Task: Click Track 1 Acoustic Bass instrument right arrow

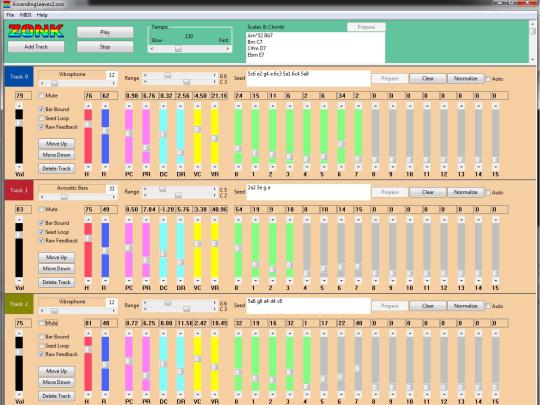Action: pyautogui.click(x=113, y=197)
